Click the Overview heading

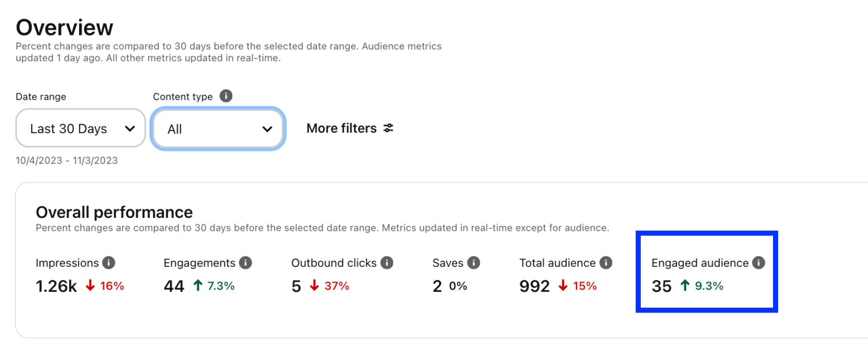(x=64, y=27)
